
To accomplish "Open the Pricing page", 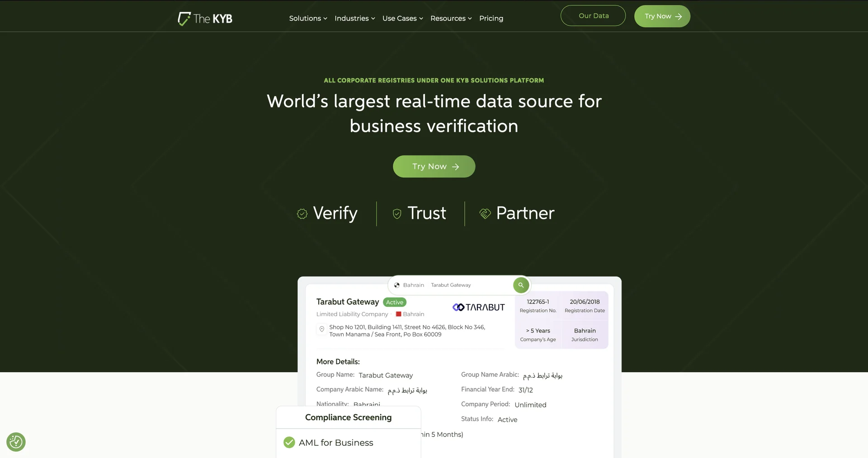I will (x=491, y=19).
